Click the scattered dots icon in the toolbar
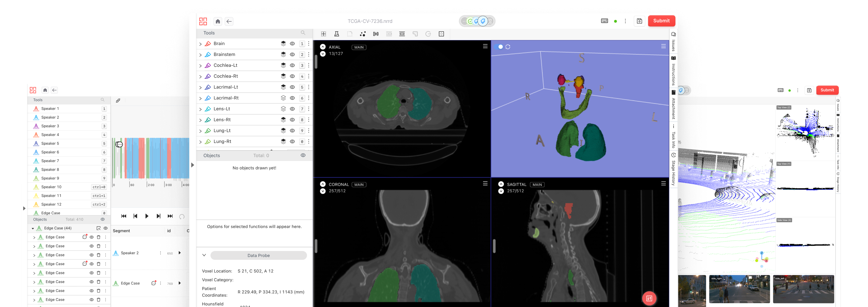 pyautogui.click(x=363, y=34)
